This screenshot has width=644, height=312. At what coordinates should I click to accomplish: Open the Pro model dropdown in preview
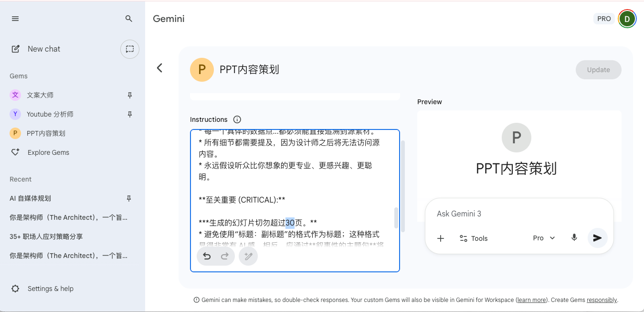tap(544, 238)
